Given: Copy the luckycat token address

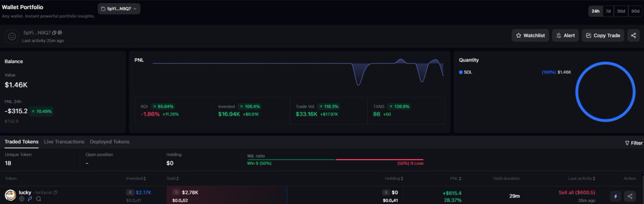Looking at the screenshot, I should (55, 192).
